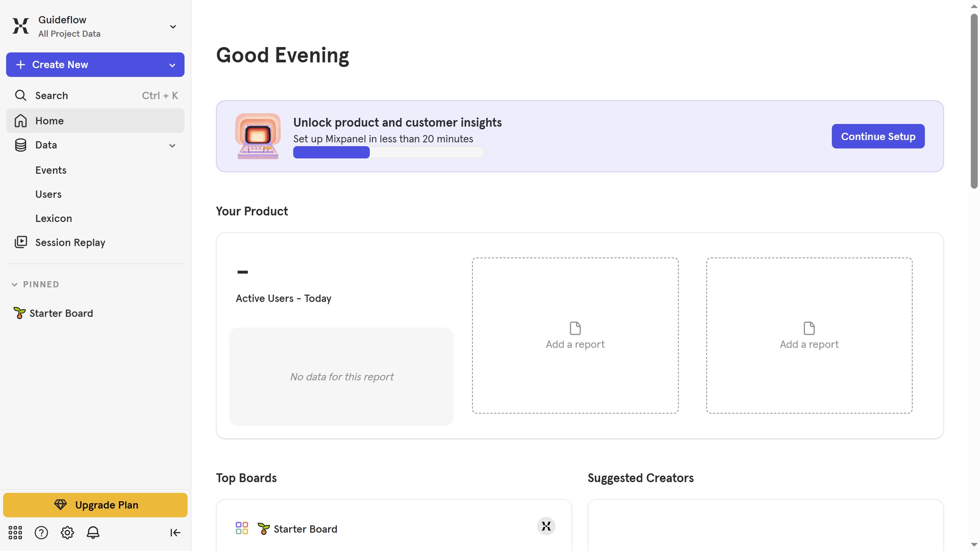
Task: Open the settings gear icon
Action: coord(67,532)
